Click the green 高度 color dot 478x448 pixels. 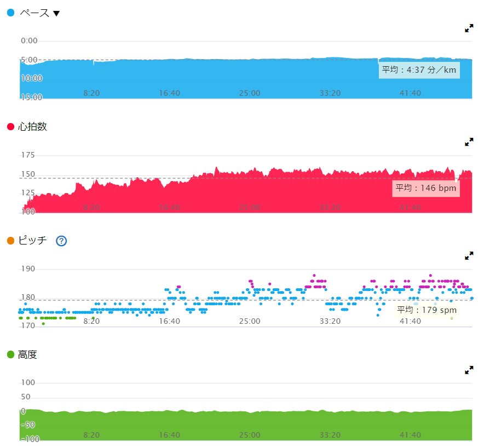point(10,355)
